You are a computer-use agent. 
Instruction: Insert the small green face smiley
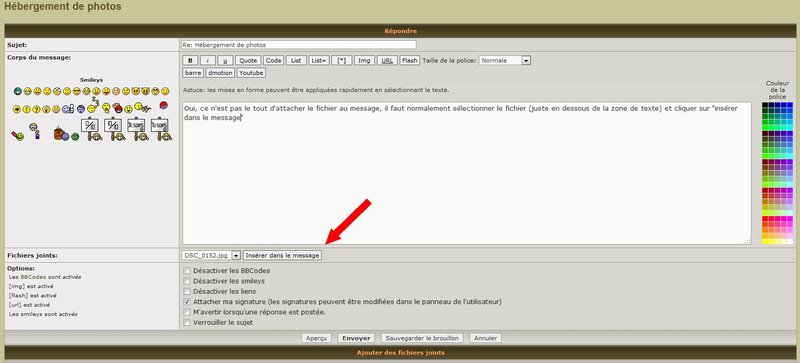coord(75,137)
